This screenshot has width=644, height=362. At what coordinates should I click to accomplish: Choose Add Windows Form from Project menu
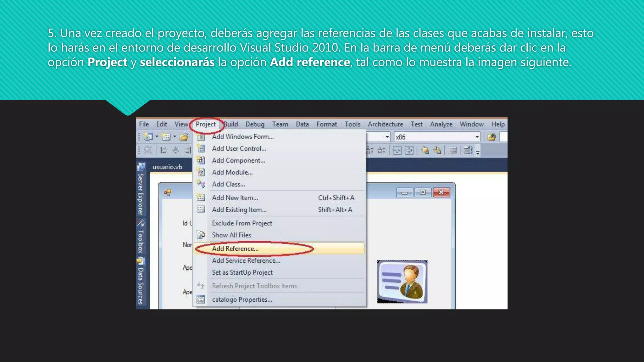click(x=279, y=137)
